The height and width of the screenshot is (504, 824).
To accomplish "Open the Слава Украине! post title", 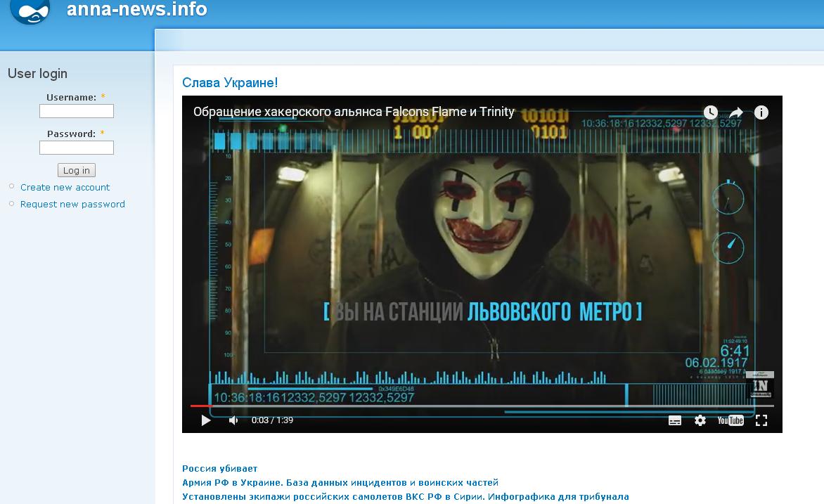I will pyautogui.click(x=230, y=83).
